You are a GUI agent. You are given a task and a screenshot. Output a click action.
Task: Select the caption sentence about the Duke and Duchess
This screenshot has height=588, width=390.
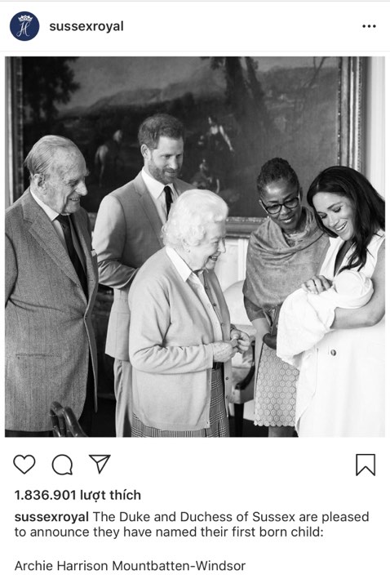192,524
